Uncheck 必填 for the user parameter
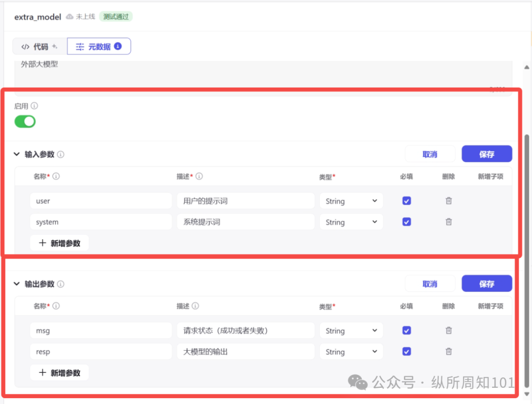Screen dimensions: 532x404 click(406, 201)
